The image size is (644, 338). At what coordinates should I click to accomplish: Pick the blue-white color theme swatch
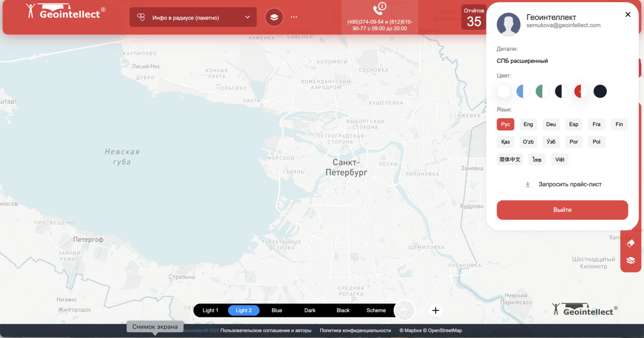point(523,91)
